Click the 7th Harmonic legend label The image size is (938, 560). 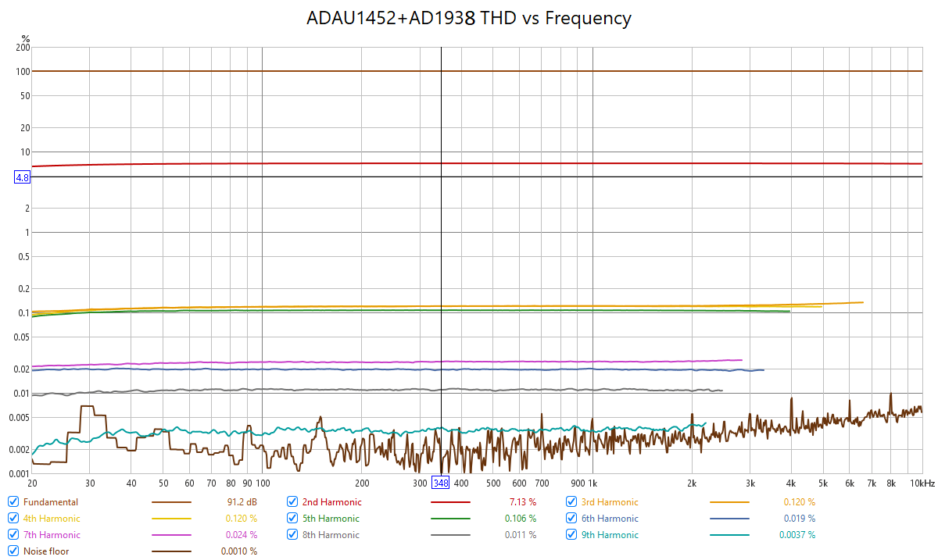[52, 535]
